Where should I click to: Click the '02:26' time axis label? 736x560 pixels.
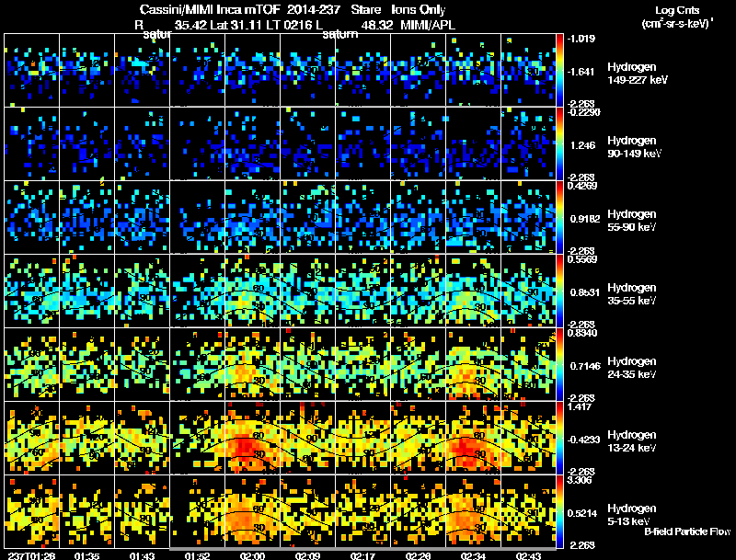[418, 555]
